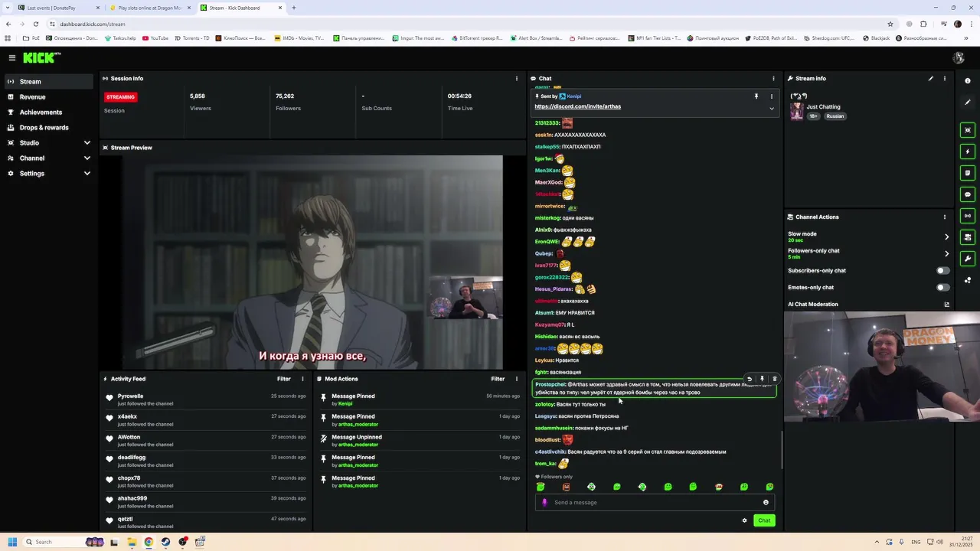Open a new browser tab

[x=294, y=8]
